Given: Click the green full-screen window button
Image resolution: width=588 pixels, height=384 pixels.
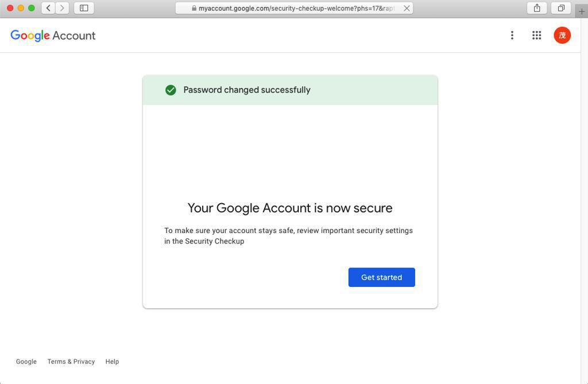Looking at the screenshot, I should (32, 8).
